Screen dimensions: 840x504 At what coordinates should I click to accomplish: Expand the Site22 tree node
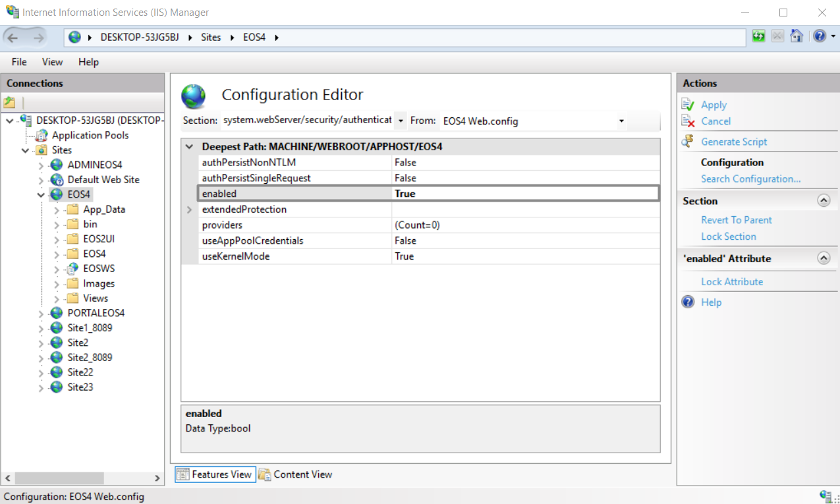coord(41,373)
